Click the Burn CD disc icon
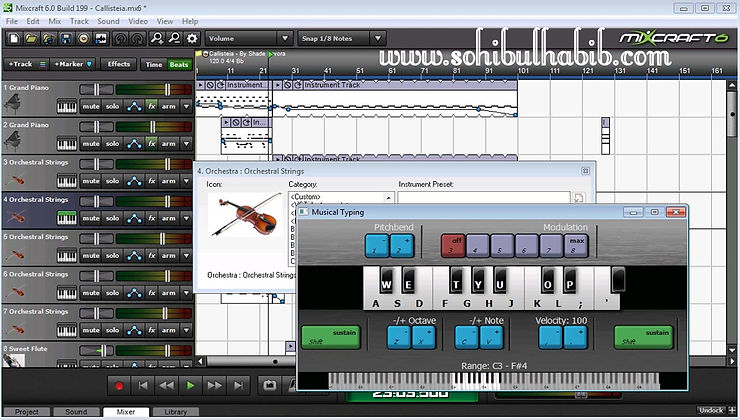740x420 pixels. point(84,38)
